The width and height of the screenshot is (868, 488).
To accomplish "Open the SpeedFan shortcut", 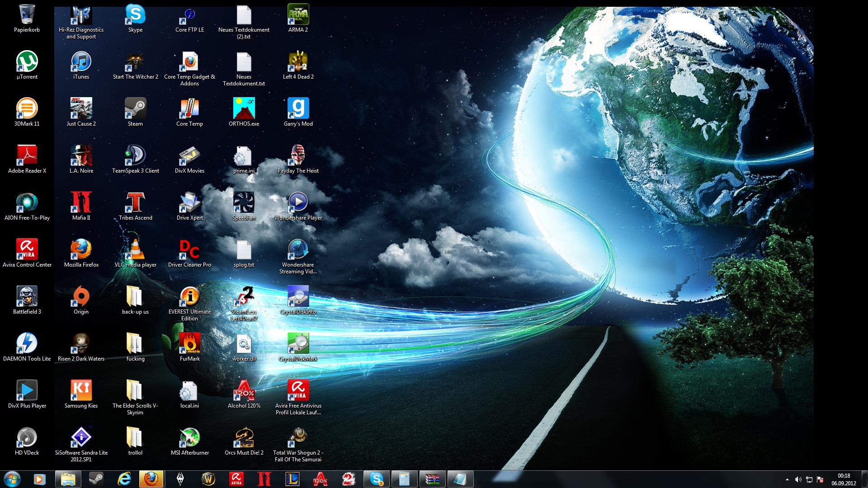I will click(x=244, y=206).
